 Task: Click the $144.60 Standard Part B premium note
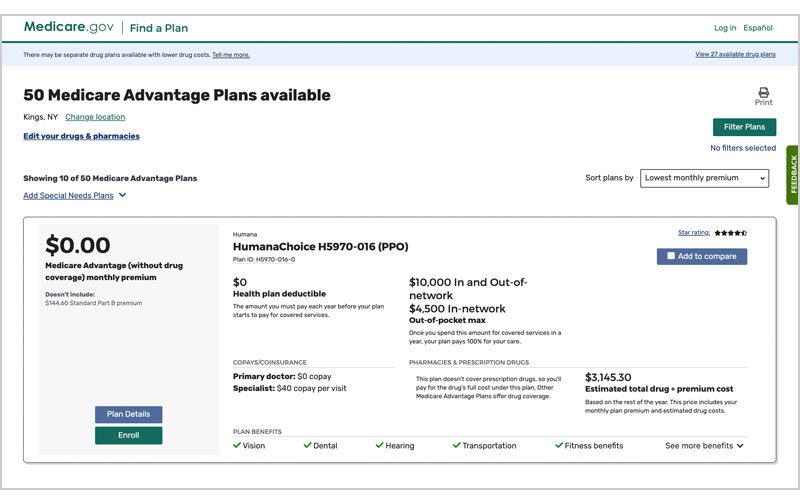(93, 303)
